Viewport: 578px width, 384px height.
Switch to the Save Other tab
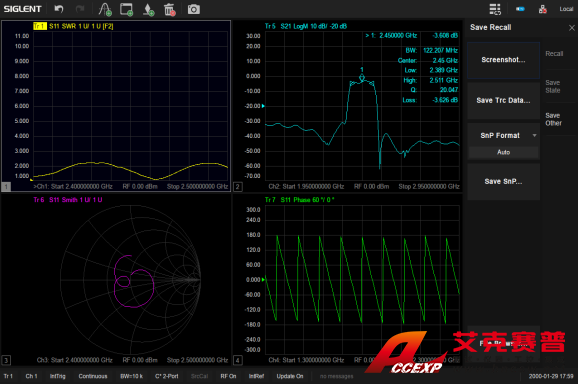tap(553, 119)
